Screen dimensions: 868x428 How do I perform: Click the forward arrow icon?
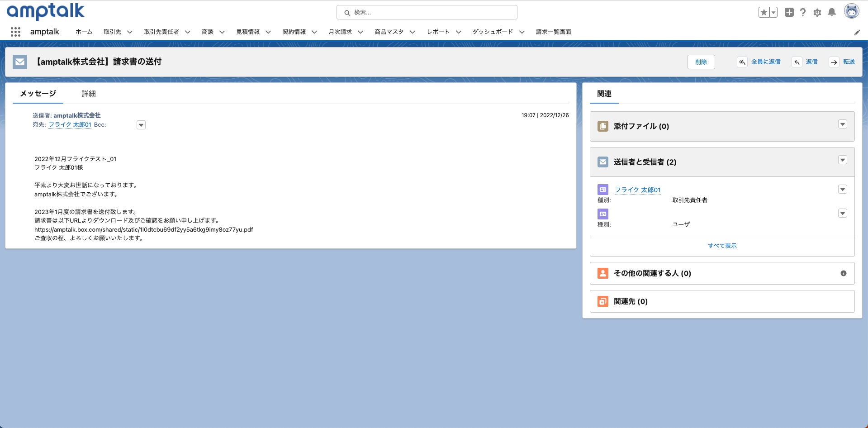tap(834, 62)
